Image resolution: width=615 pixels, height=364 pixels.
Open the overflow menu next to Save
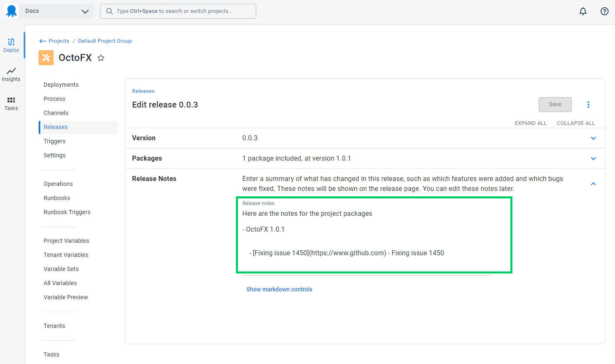(588, 105)
